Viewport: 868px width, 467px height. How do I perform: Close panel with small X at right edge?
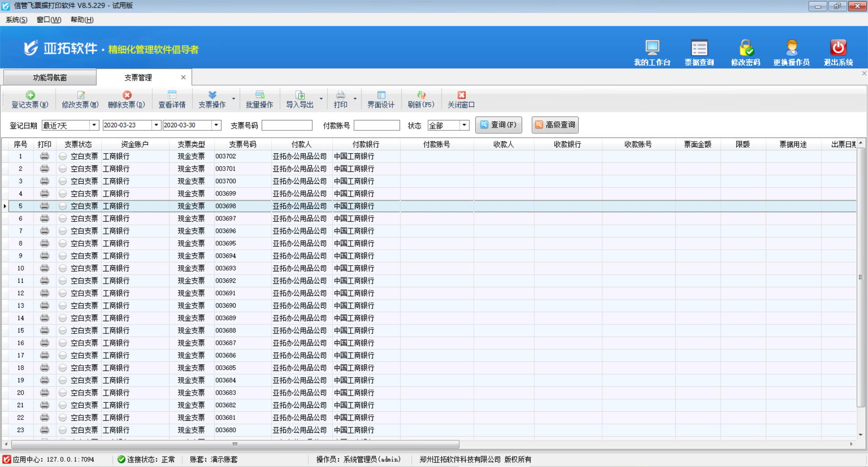click(864, 73)
